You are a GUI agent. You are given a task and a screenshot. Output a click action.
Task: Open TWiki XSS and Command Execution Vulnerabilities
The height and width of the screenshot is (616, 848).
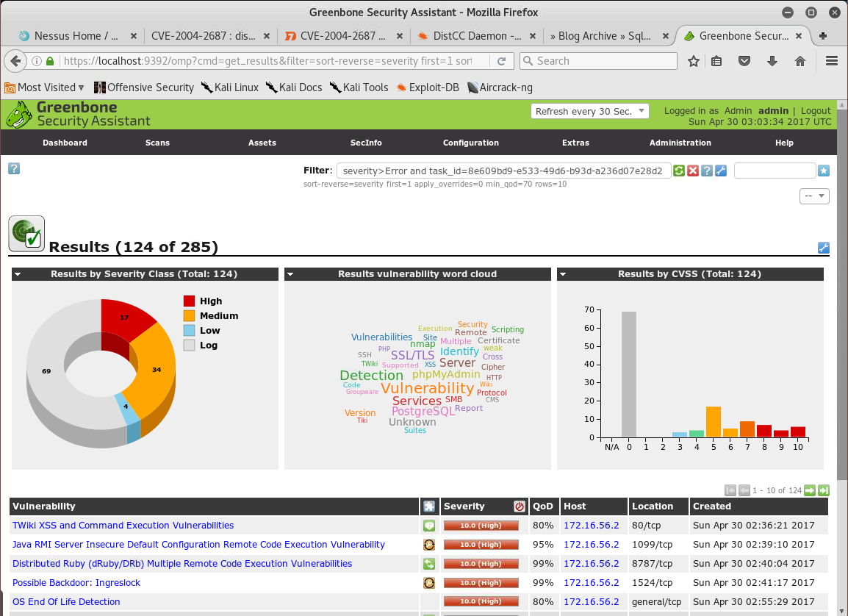123,526
